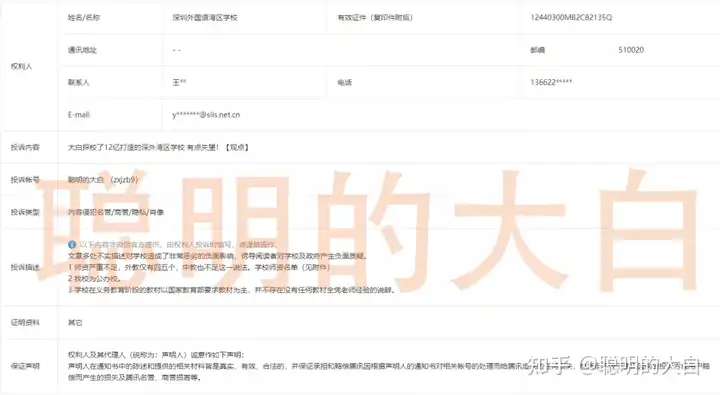Click the last line ending 商誉损害等
Image resolution: width=720 pixels, height=395 pixels.
pyautogui.click(x=135, y=378)
